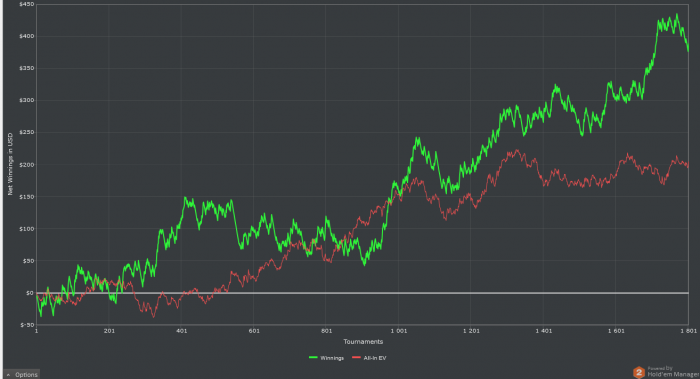Toggle the Winnings legend entry
This screenshot has width=700, height=379.
tap(326, 358)
